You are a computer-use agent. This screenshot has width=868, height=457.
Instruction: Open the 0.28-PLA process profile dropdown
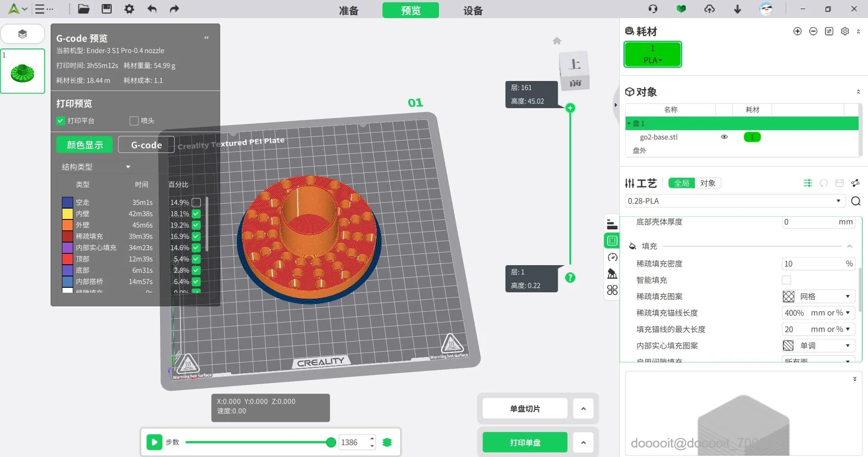(839, 201)
